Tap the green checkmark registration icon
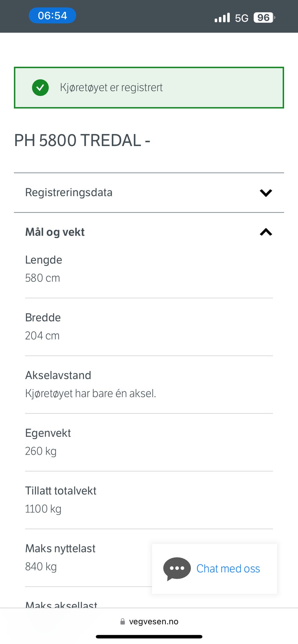 click(x=40, y=87)
